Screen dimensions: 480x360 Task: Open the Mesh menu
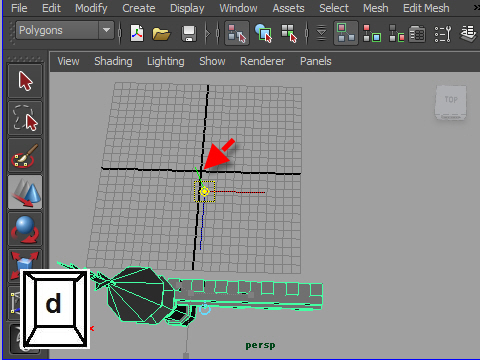[376, 8]
